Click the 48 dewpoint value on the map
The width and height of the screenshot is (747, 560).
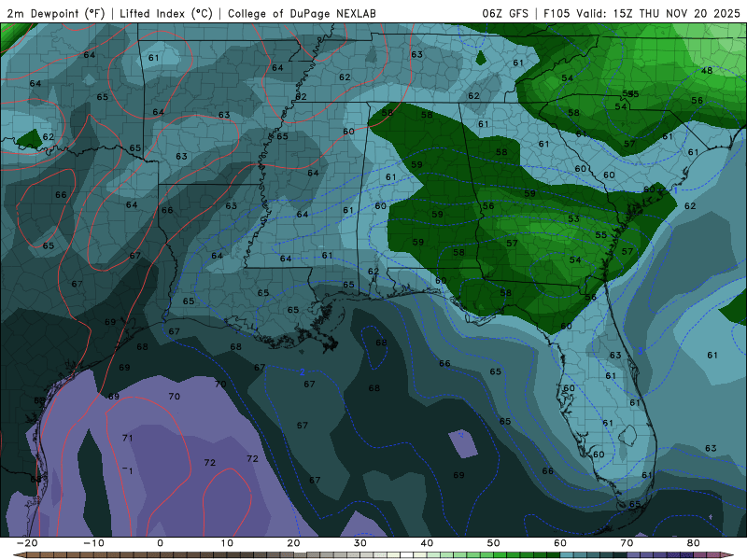[707, 71]
